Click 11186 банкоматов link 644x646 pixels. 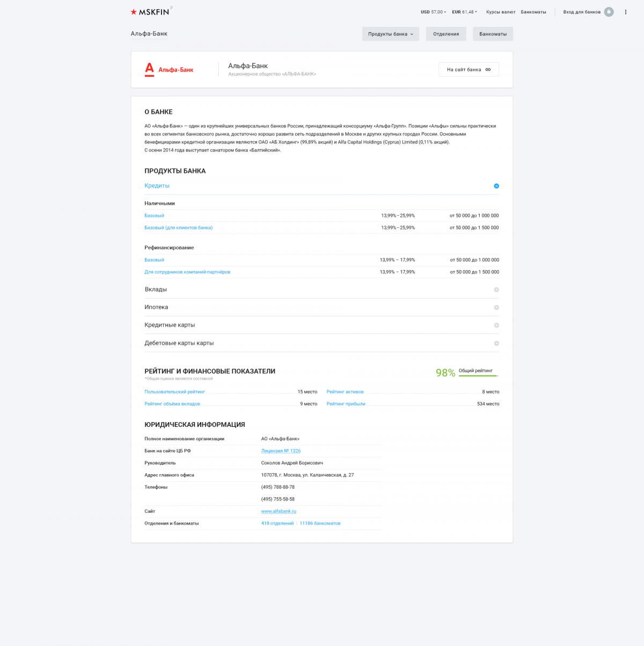[x=320, y=524]
